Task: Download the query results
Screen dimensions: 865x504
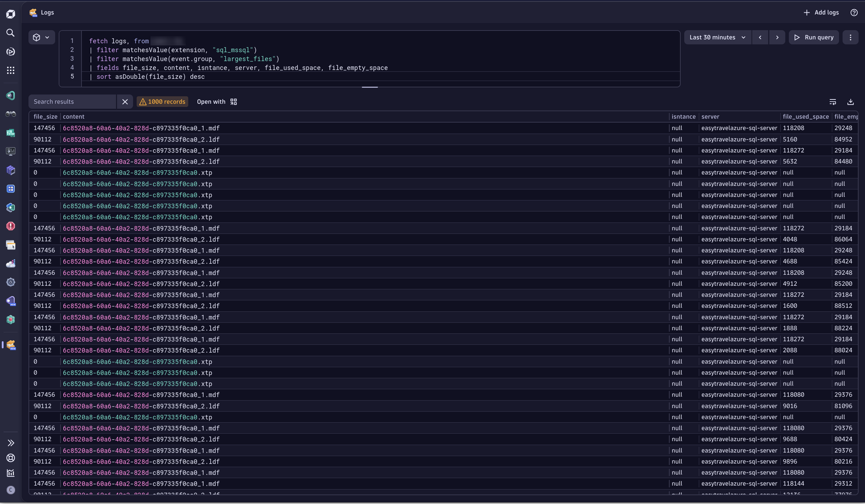Action: [x=850, y=102]
